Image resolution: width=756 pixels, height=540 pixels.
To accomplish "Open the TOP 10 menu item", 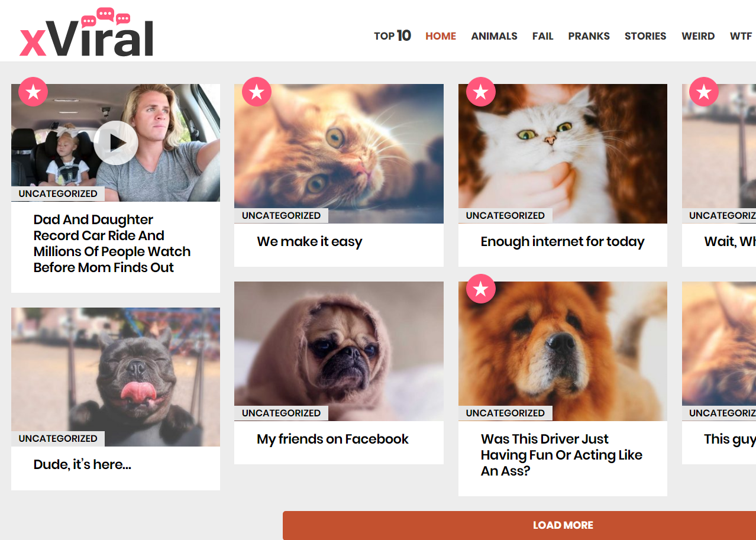I will (x=392, y=36).
